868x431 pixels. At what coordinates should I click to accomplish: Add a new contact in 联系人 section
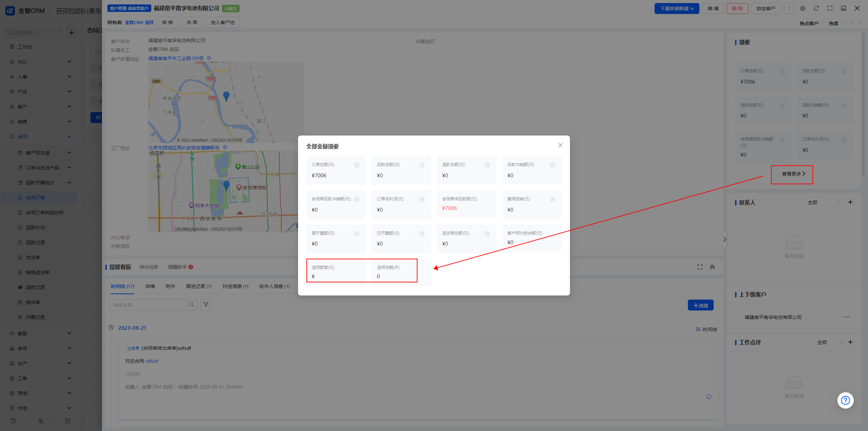click(x=850, y=202)
